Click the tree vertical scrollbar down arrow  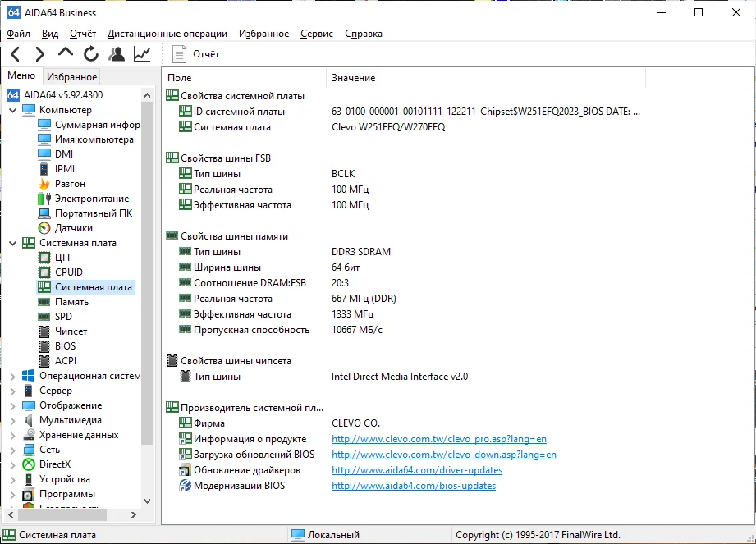pyautogui.click(x=148, y=501)
